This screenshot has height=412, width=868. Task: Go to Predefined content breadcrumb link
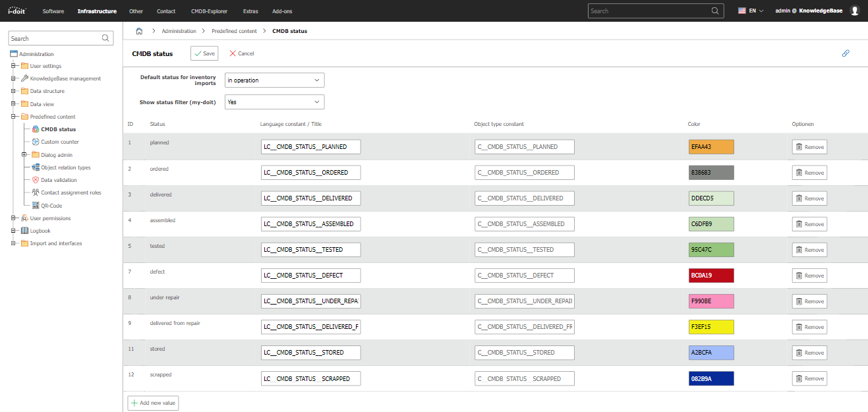point(235,31)
